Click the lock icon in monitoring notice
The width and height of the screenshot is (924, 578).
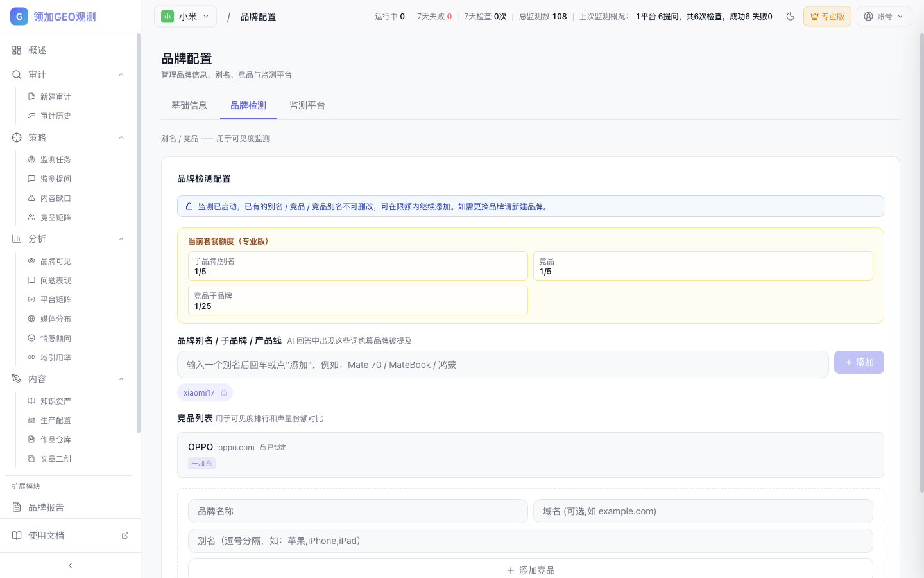pos(189,206)
